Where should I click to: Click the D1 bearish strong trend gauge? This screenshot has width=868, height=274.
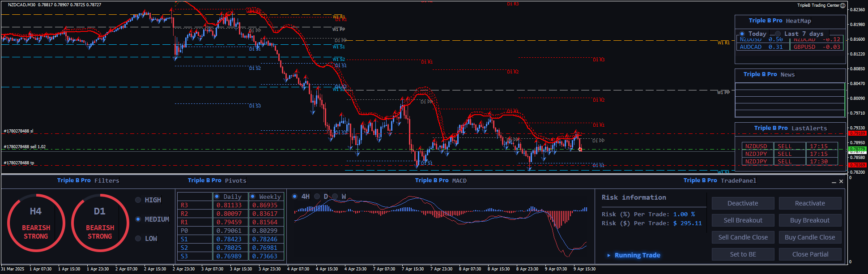pyautogui.click(x=100, y=223)
